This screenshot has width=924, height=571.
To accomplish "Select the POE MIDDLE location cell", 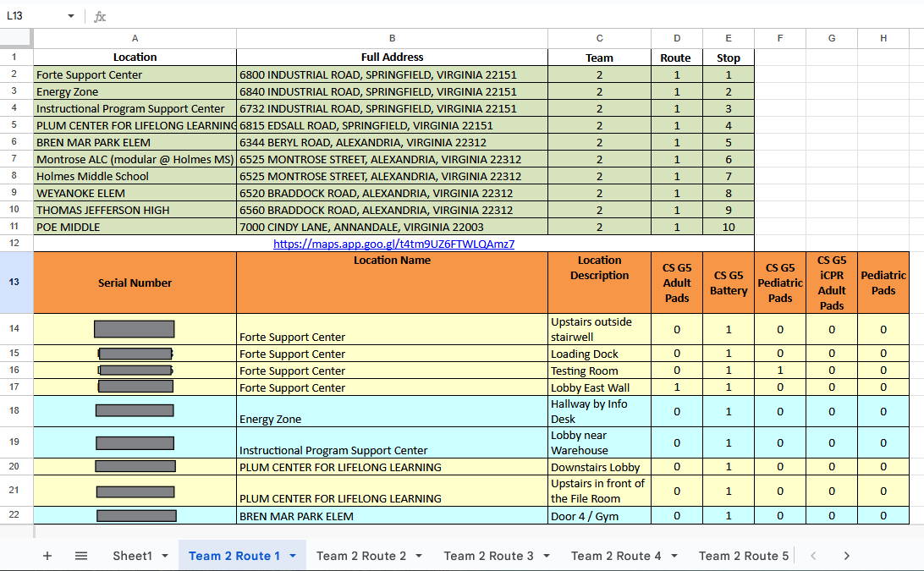I will coord(135,227).
